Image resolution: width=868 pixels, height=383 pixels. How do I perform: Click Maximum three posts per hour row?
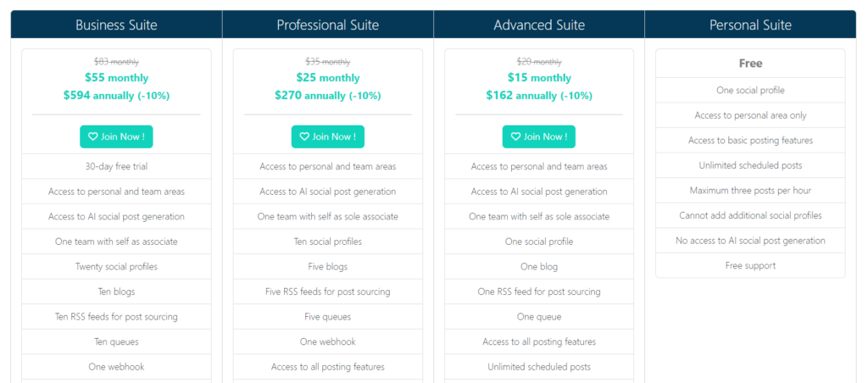pyautogui.click(x=751, y=191)
